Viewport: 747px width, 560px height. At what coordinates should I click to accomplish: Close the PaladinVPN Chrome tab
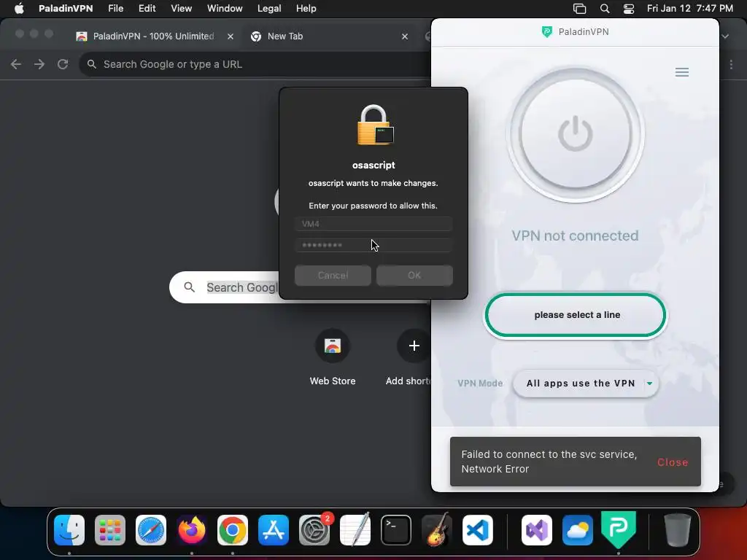point(231,36)
